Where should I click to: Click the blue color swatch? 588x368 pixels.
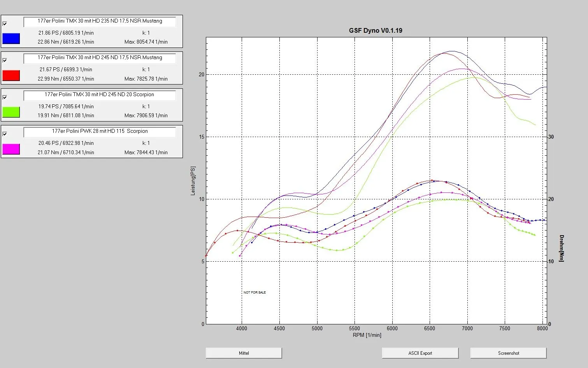(x=11, y=39)
